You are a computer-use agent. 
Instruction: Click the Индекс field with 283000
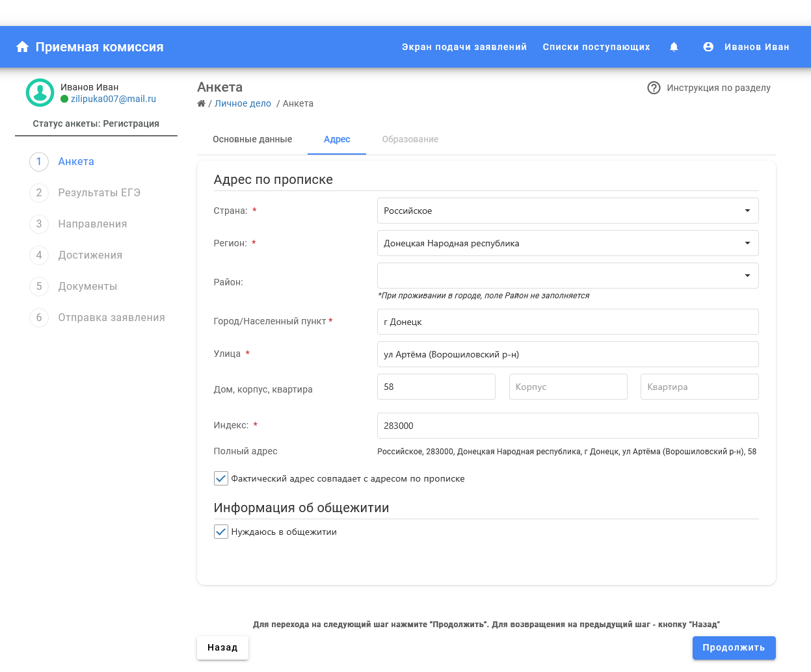coord(568,426)
